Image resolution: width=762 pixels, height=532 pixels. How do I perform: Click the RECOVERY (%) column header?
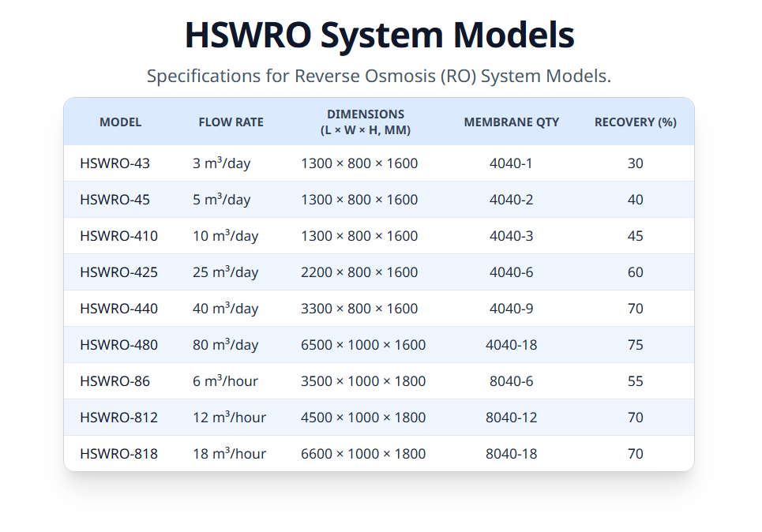click(635, 122)
